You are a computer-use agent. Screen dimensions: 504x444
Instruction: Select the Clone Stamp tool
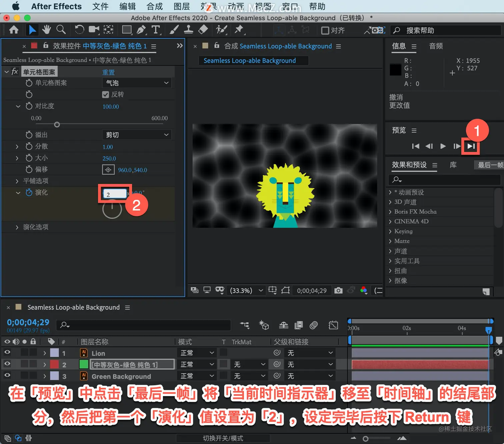coord(188,30)
